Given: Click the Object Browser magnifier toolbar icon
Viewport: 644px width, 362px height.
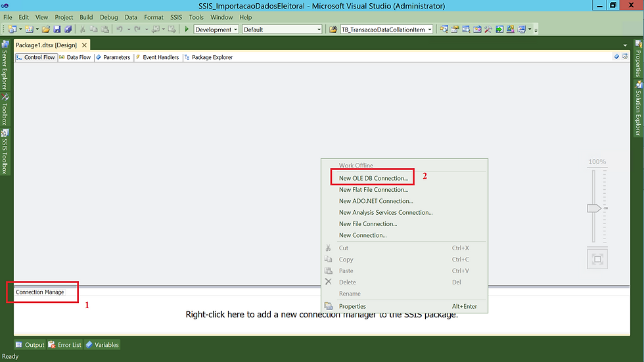Looking at the screenshot, I should [466, 29].
